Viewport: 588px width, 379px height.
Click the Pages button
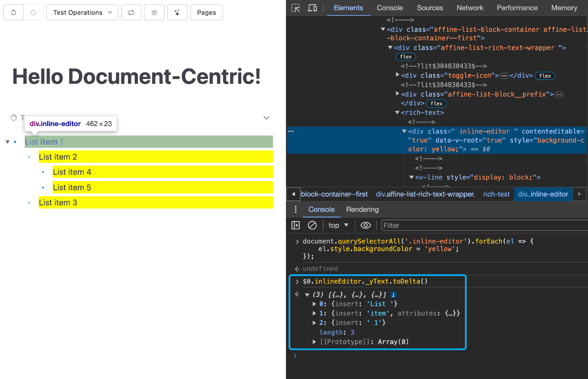click(206, 12)
